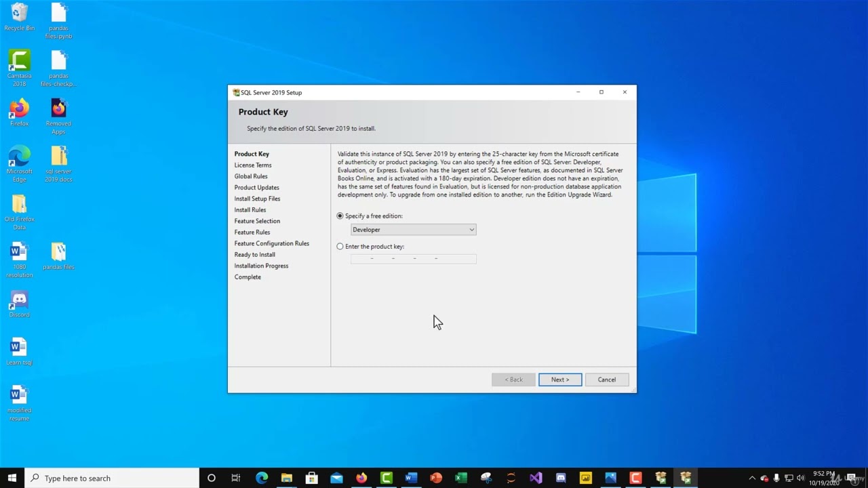
Task: Open Word from the taskbar
Action: tap(411, 478)
